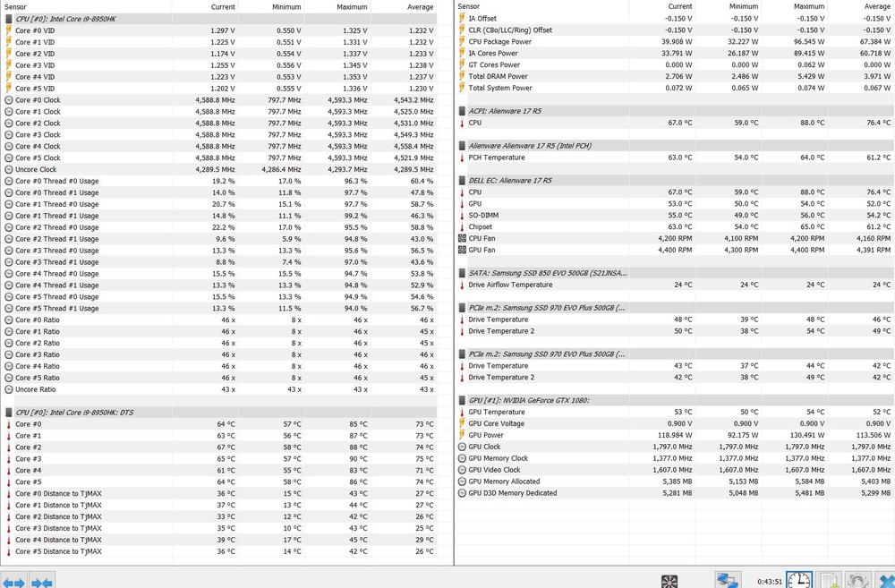Click the shrink layout inward-arrows button
Viewport: 895px width, 588px height.
(x=42, y=581)
